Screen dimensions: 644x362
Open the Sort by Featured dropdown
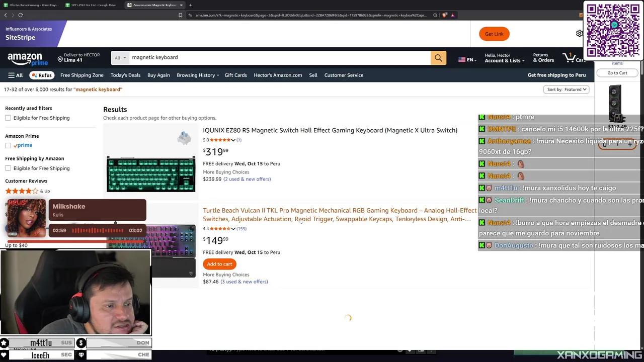point(566,89)
